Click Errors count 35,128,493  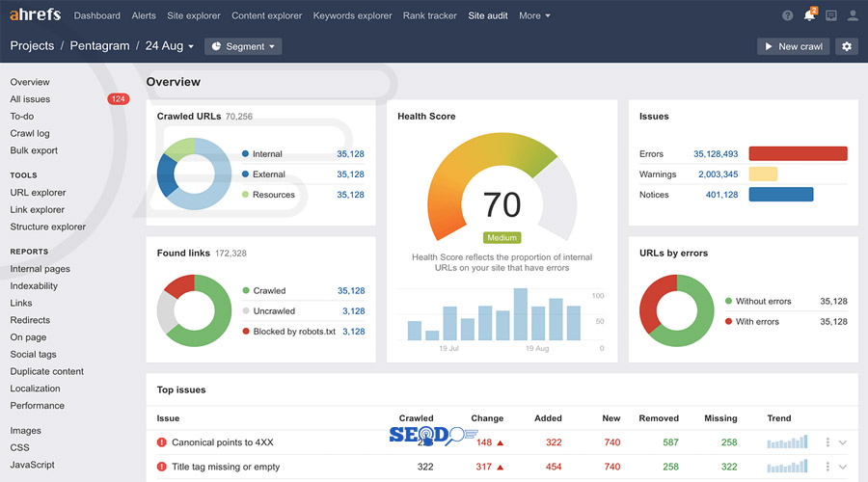click(716, 154)
